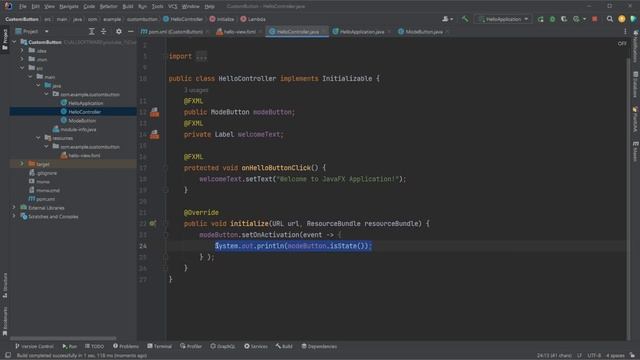Screen dimensions: 640x360
Task: Open editor tabs more-options dots
Action: pos(625,31)
